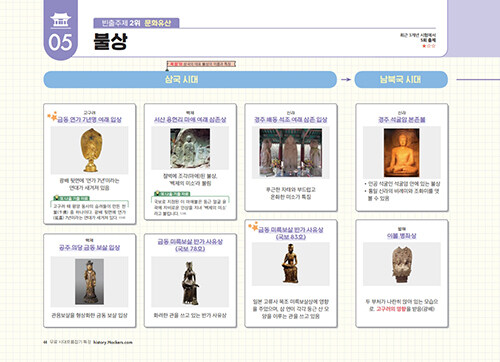Viewport: 500px width, 362px height.
Task: Click the orange star beside 금동 연가 7년명 여래 입상
Action: coord(52,116)
